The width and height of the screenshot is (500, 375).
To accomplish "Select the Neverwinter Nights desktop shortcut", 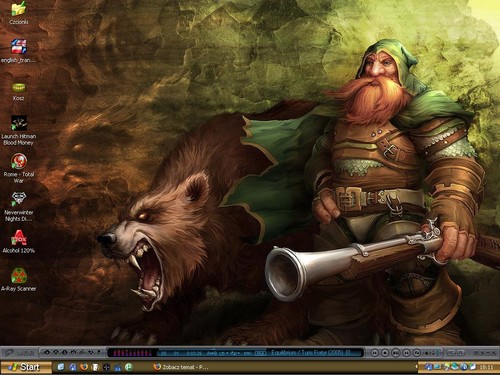I will 19,207.
